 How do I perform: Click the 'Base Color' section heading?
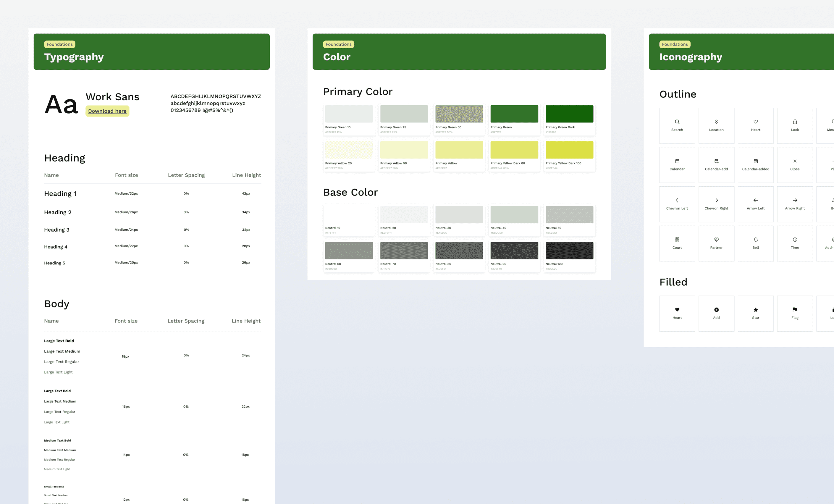[350, 192]
